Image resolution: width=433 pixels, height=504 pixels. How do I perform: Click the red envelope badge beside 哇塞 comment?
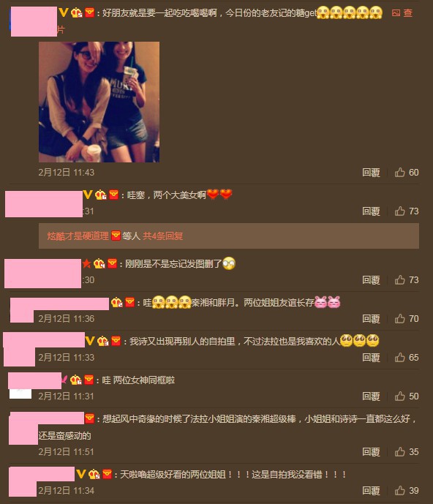coord(114,195)
